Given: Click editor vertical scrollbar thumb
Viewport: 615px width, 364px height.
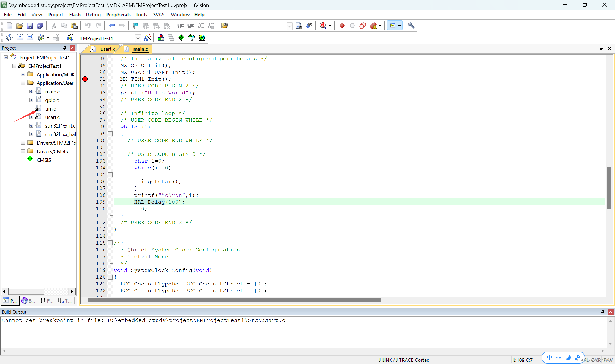Looking at the screenshot, I should tap(609, 188).
